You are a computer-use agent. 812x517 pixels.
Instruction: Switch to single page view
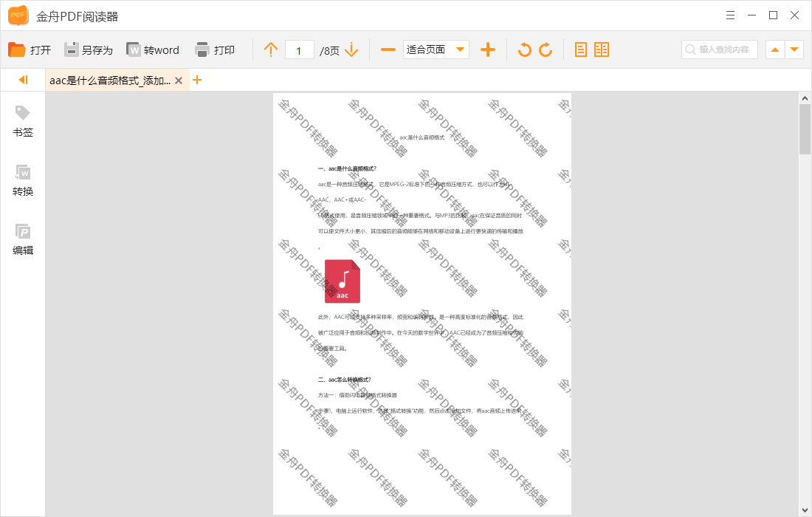pos(581,49)
